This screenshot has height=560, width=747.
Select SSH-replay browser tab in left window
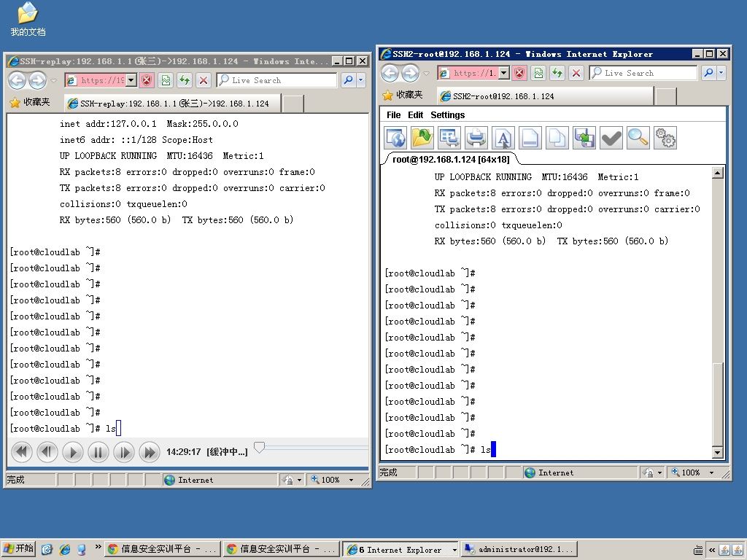tap(172, 104)
